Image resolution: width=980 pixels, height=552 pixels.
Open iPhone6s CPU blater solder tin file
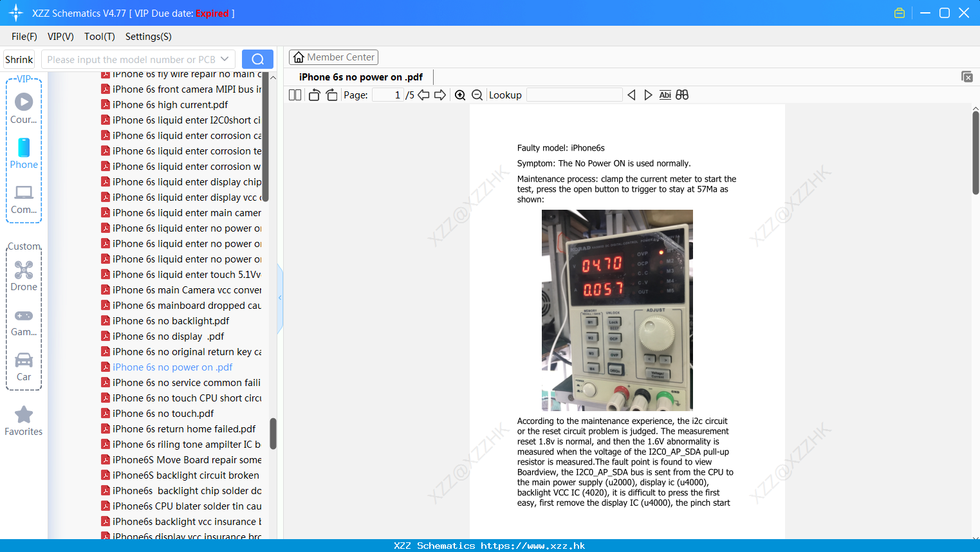coord(181,506)
